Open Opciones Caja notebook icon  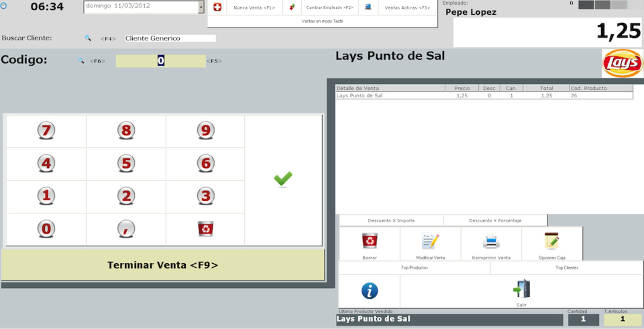552,241
